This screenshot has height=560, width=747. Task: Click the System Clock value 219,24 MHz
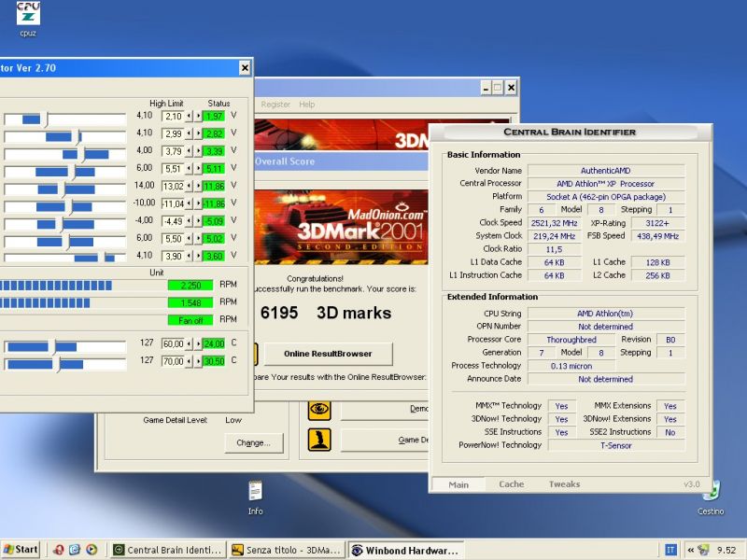click(554, 236)
